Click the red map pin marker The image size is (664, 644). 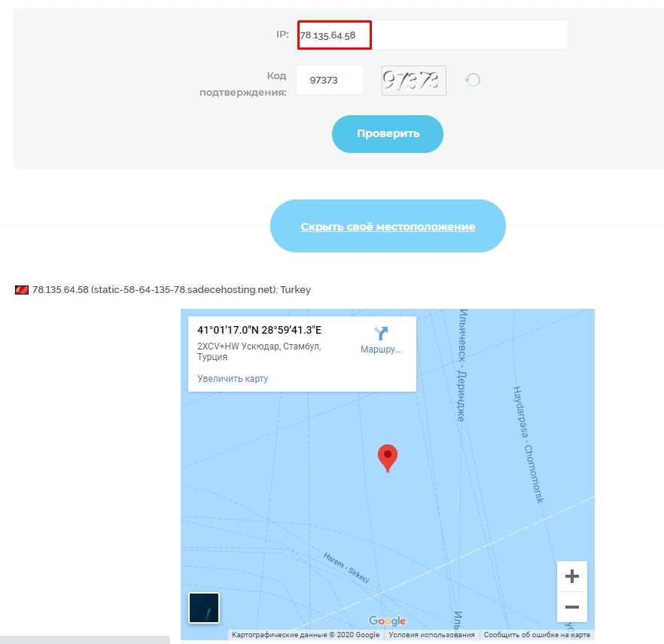(388, 458)
